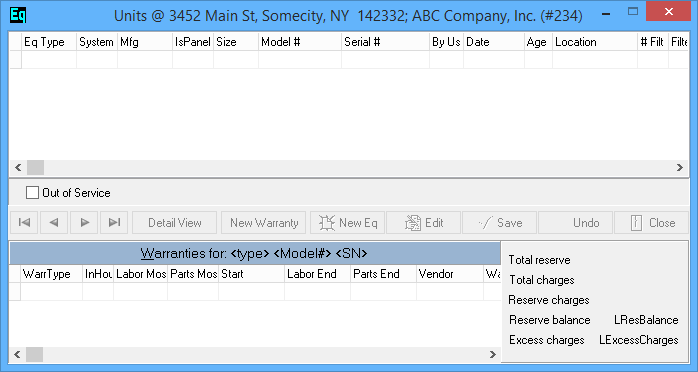Image resolution: width=698 pixels, height=372 pixels.
Task: Go to first record navigation button
Action: [x=24, y=222]
